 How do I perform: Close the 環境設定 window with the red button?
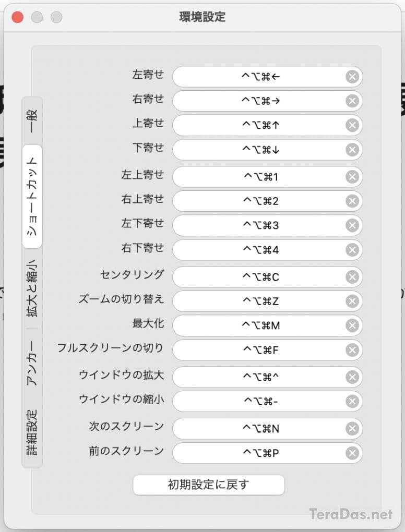18,17
